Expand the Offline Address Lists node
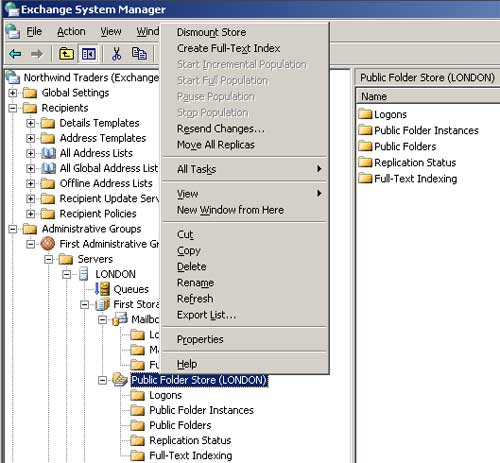This screenshot has height=463, width=500. pos(30,183)
